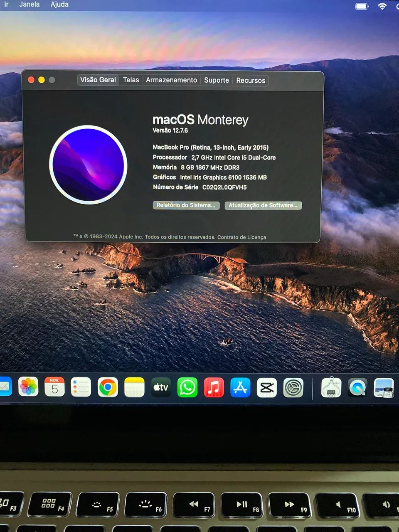Click serial number C02Q2L0QFVH5
Screen dimensions: 399x532
(224, 187)
